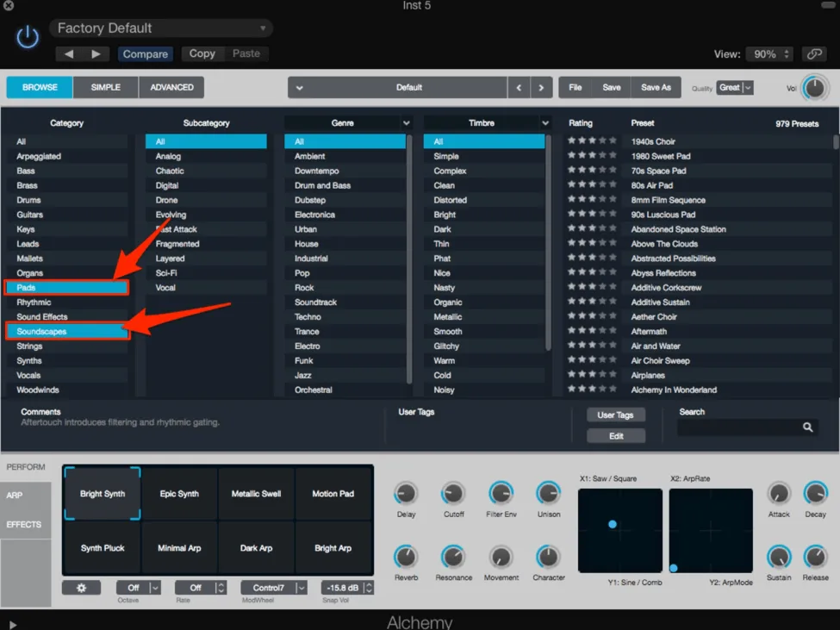Open the Octave Off dropdown
The height and width of the screenshot is (630, 840).
pos(139,588)
